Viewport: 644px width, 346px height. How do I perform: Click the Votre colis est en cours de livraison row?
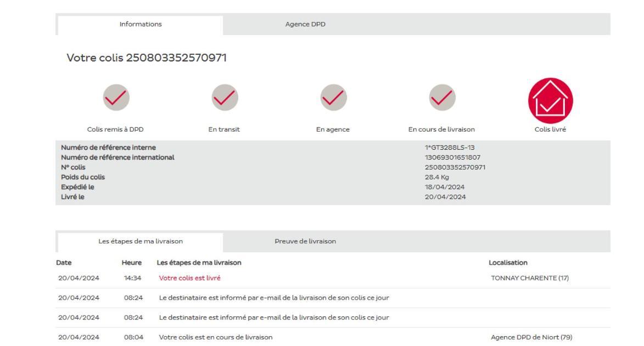pyautogui.click(x=333, y=337)
